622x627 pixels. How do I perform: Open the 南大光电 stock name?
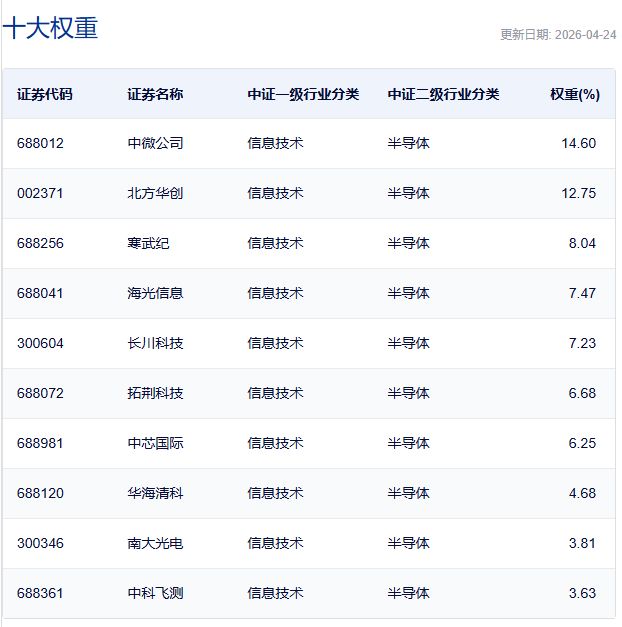pyautogui.click(x=155, y=543)
